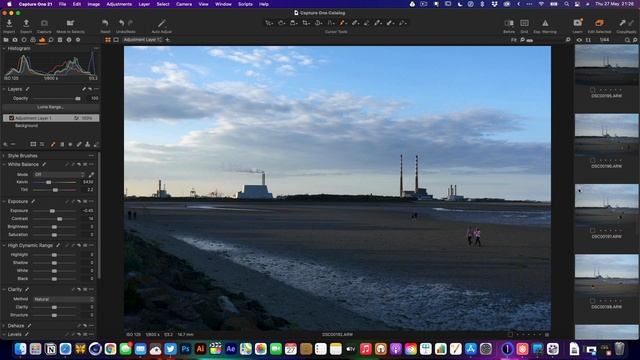
Task: Collapse the Histogram panel
Action: point(4,49)
